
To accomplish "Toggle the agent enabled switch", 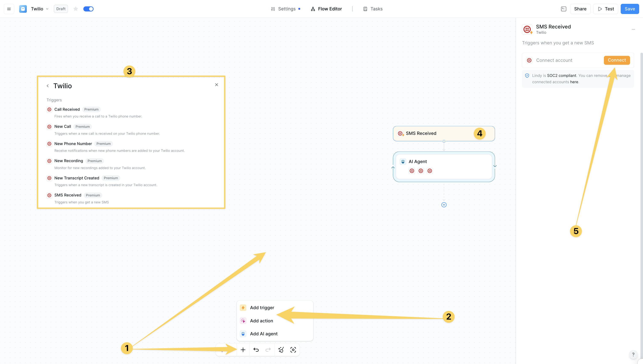I will 88,9.
